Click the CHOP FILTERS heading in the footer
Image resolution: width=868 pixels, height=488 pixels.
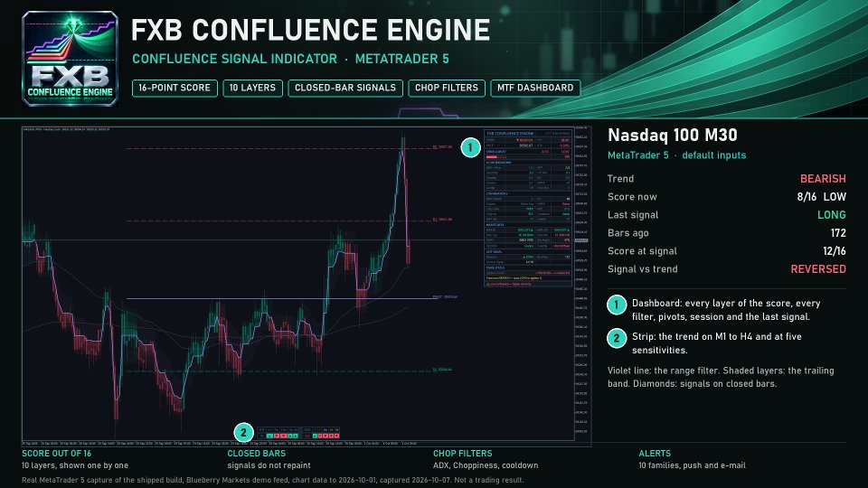point(462,453)
